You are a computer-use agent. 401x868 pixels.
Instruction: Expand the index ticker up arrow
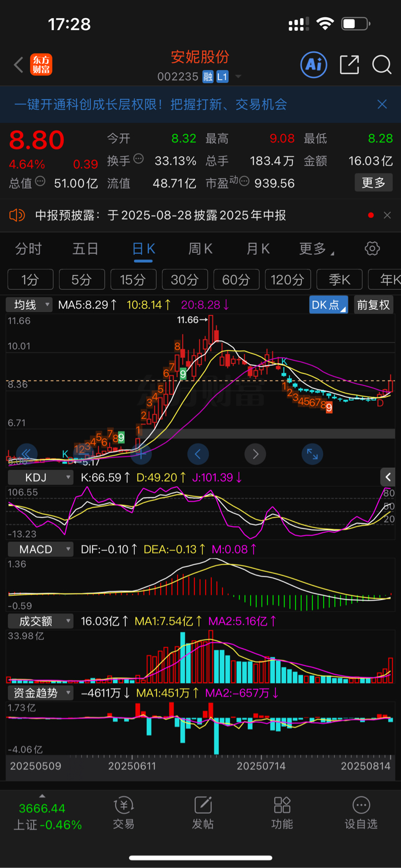pos(42,796)
